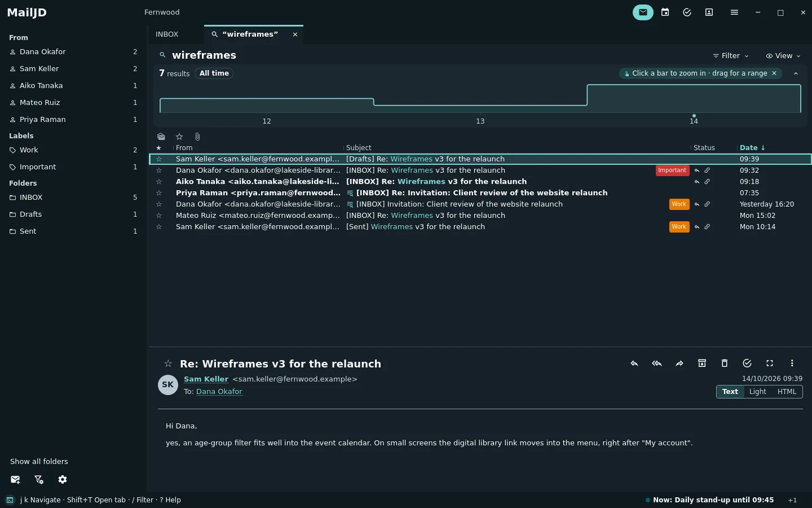This screenshot has width=812, height=508.
Task: Click compose new mail icon at sidebar bottom
Action: pos(15,480)
